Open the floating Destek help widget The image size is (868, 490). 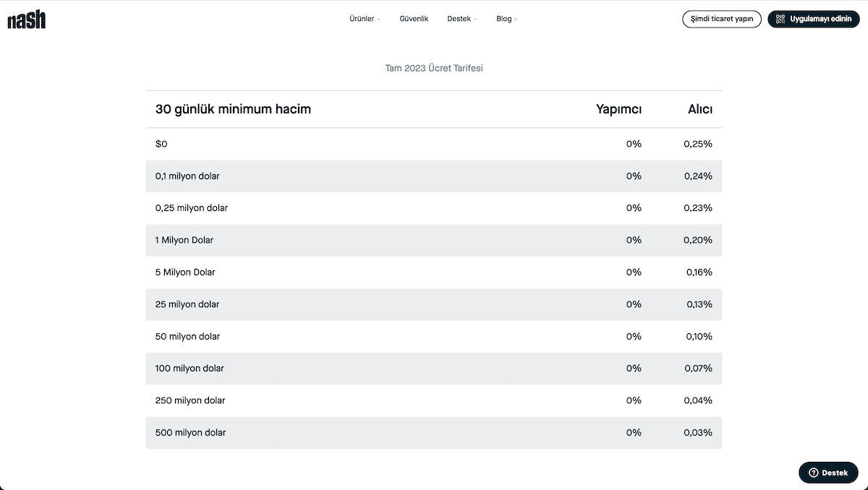coord(828,473)
